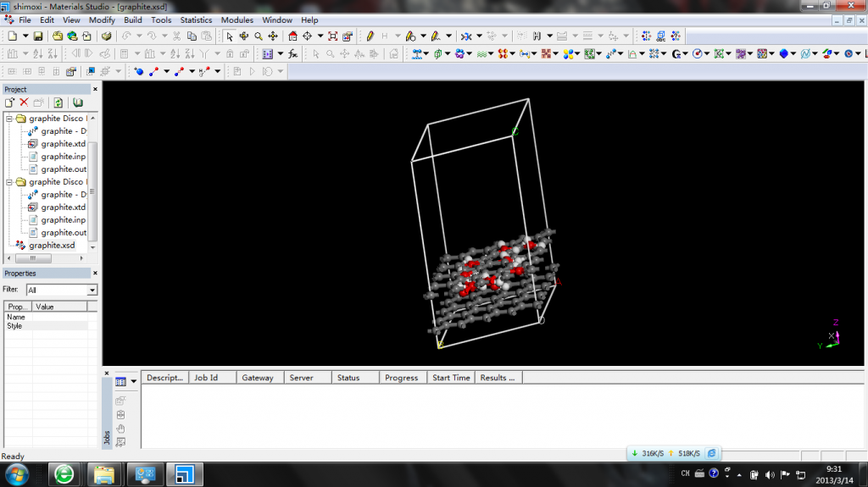The image size is (868, 487).
Task: Select the Style property row
Action: (x=50, y=326)
